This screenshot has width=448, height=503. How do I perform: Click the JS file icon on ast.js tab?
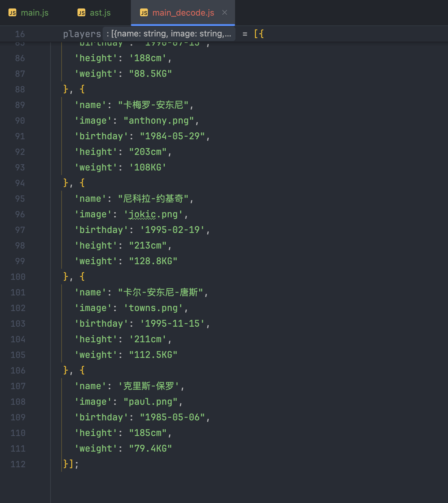click(81, 13)
